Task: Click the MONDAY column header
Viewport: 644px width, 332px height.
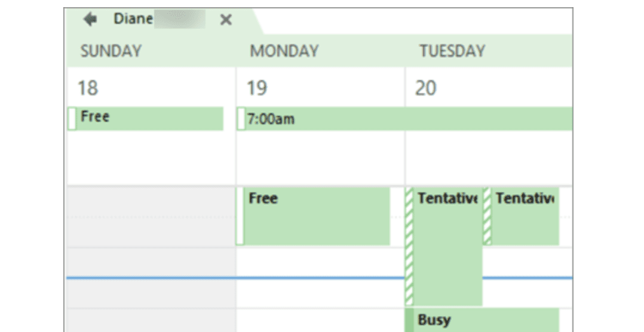Action: point(284,51)
